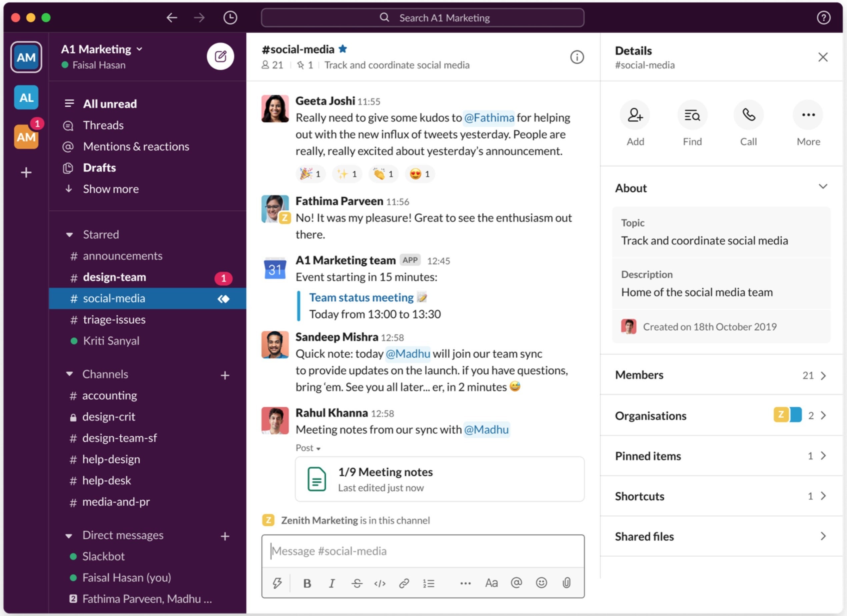The width and height of the screenshot is (847, 616).
Task: Click the message input field
Action: (423, 551)
